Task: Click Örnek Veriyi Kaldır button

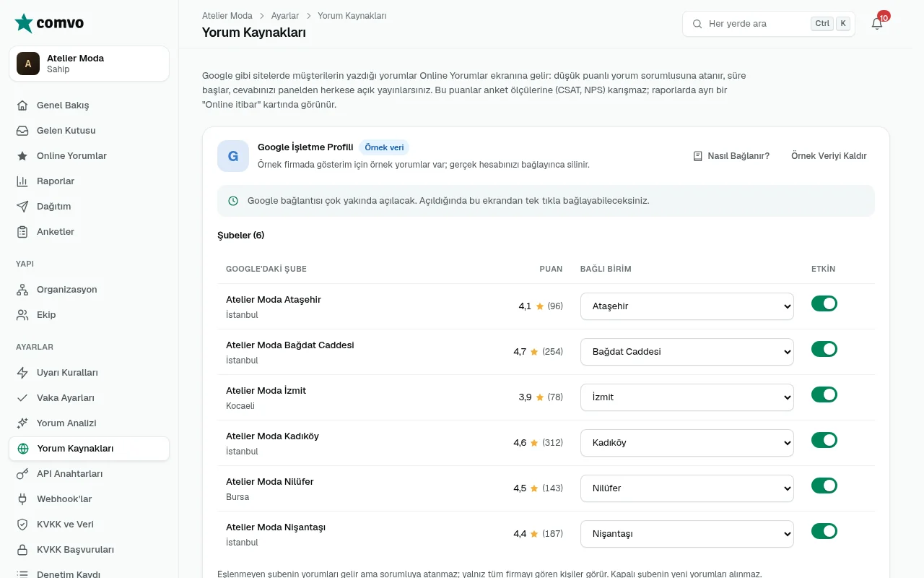Action: [x=829, y=156]
